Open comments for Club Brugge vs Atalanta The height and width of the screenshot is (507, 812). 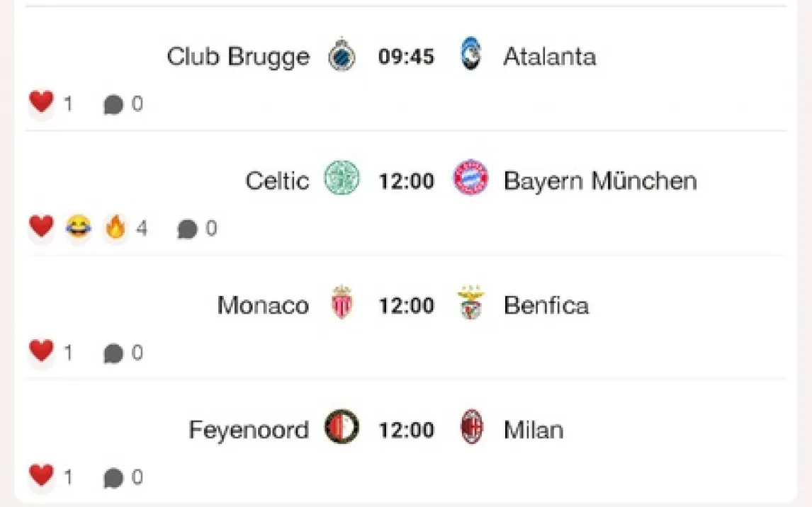(x=113, y=105)
